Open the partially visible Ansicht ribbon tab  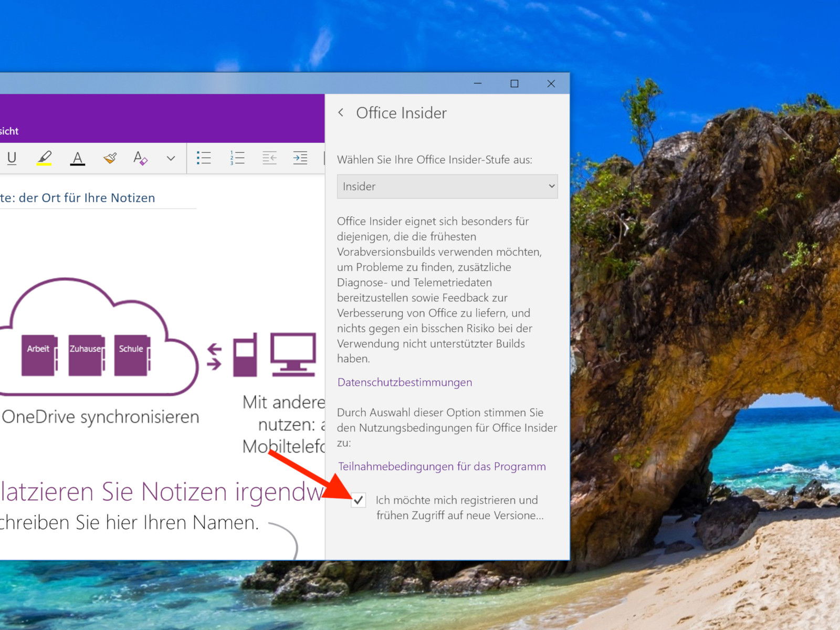(x=9, y=131)
